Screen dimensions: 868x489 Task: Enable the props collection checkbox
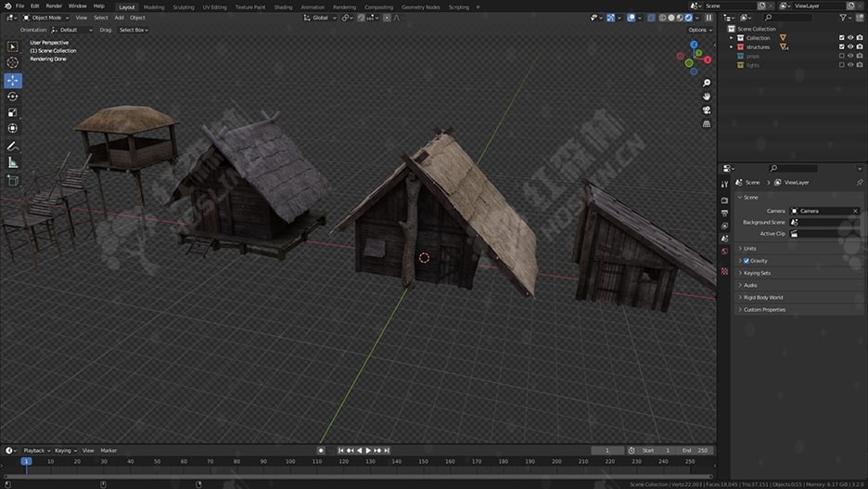[841, 56]
